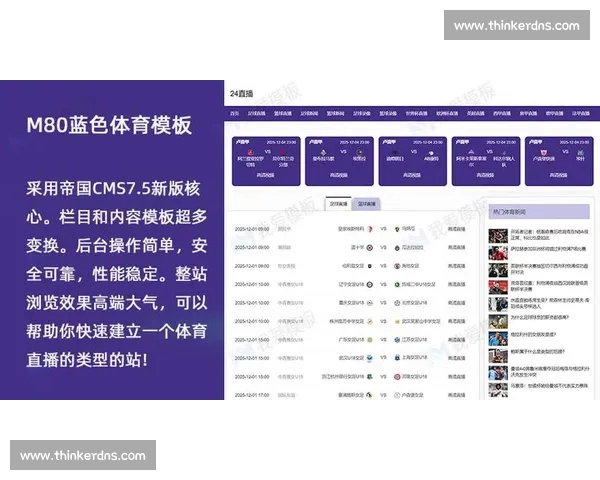
Task: Click away team logo in the second match card
Action: [359, 153]
